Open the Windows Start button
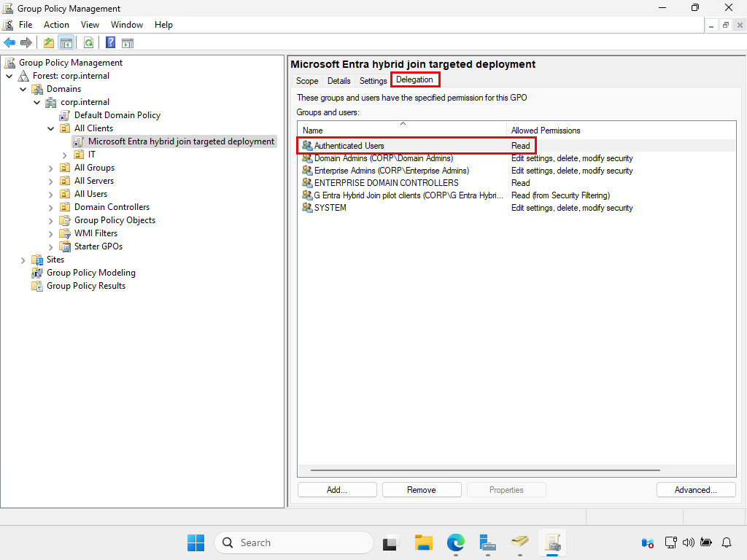This screenshot has width=747, height=560. [196, 542]
